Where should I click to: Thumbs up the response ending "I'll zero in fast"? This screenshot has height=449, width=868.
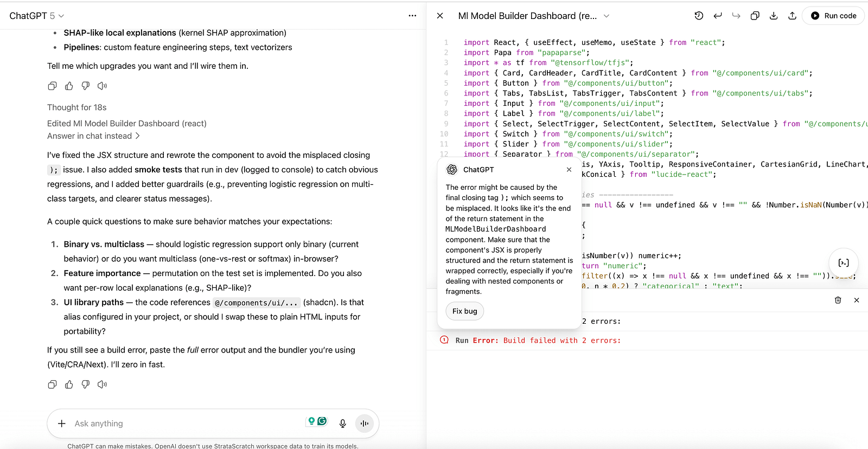(69, 384)
